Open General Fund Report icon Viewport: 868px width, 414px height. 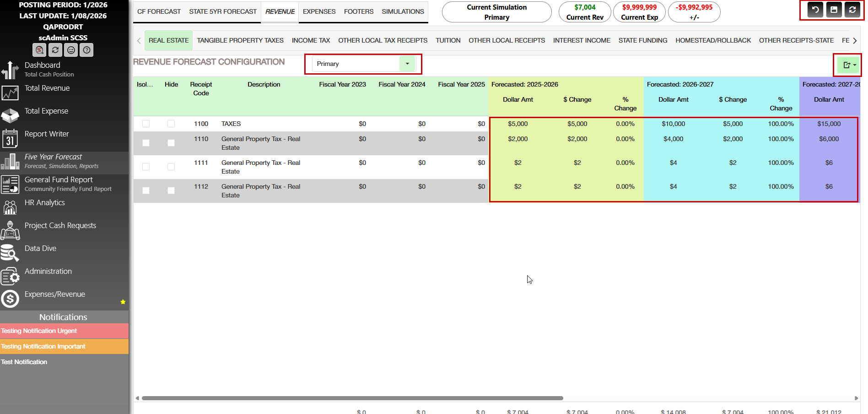tap(10, 185)
